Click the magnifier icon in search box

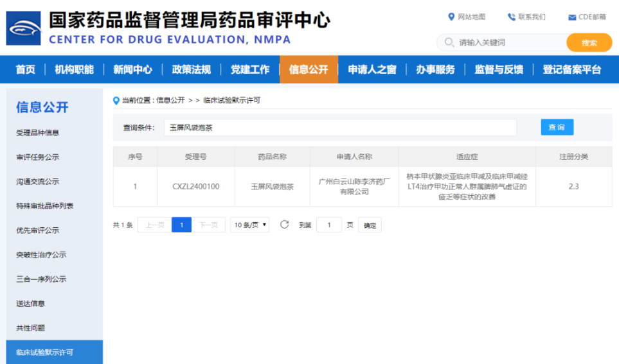tap(448, 42)
